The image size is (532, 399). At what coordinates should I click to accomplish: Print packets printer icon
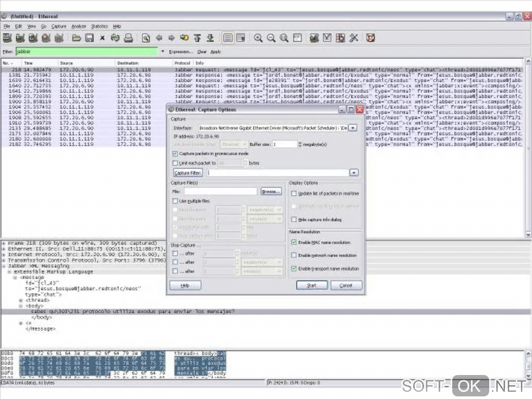coord(128,38)
